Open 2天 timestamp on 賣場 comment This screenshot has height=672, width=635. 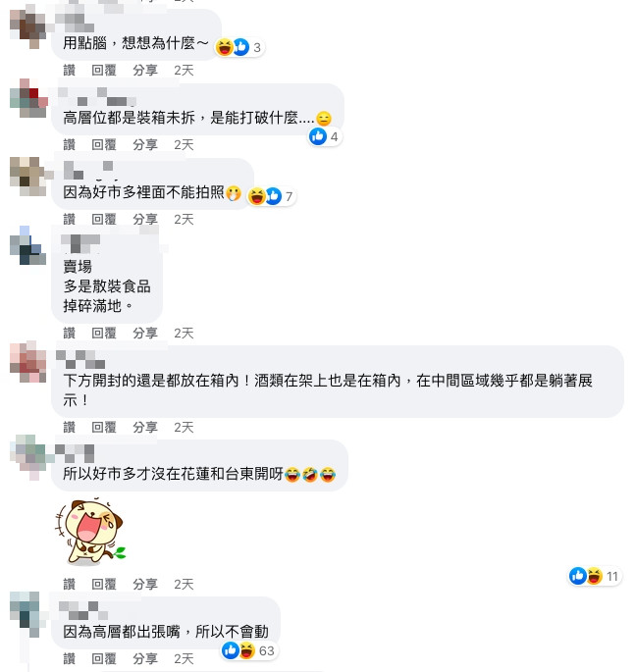click(x=184, y=333)
